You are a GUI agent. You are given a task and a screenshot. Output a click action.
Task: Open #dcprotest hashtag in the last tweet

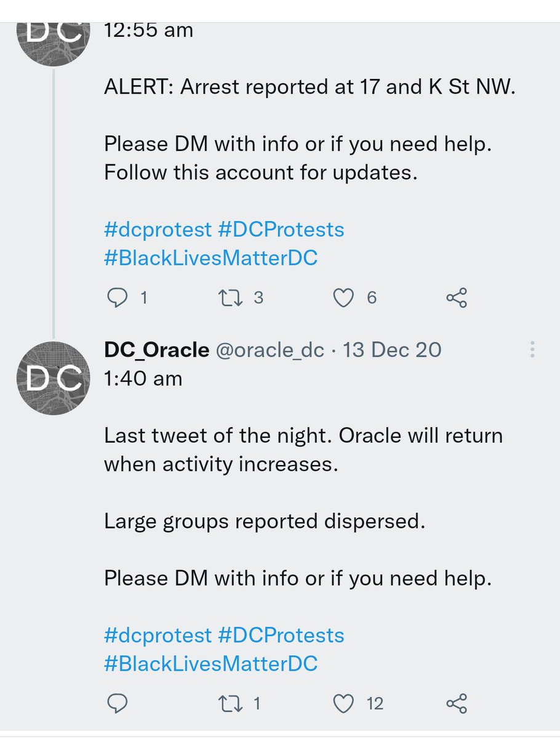[x=158, y=635]
